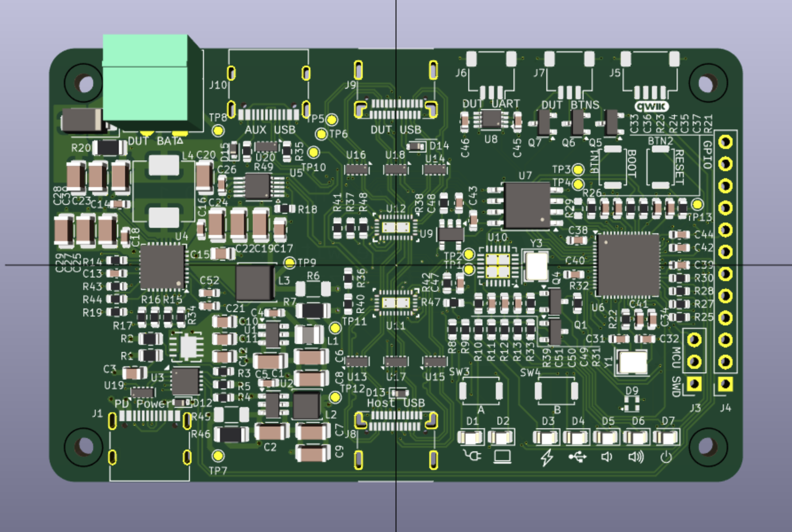792x532 pixels.
Task: Click the qwiic logo under connector J5
Action: [651, 106]
